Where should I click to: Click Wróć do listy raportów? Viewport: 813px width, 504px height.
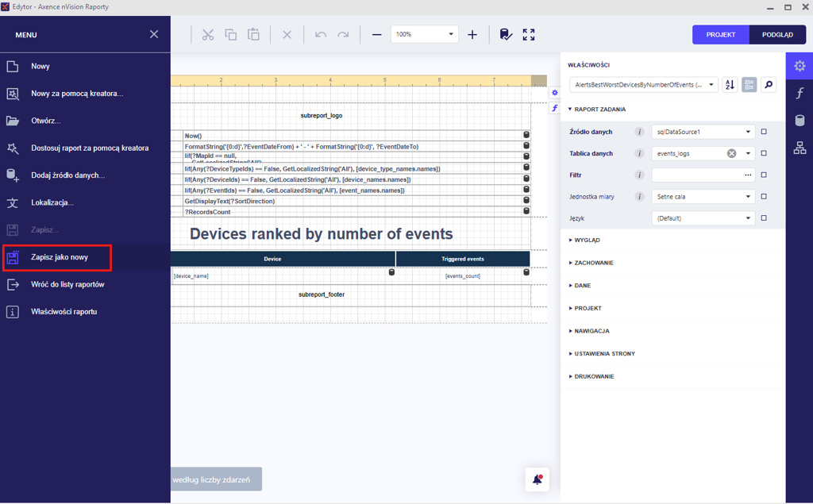point(67,284)
